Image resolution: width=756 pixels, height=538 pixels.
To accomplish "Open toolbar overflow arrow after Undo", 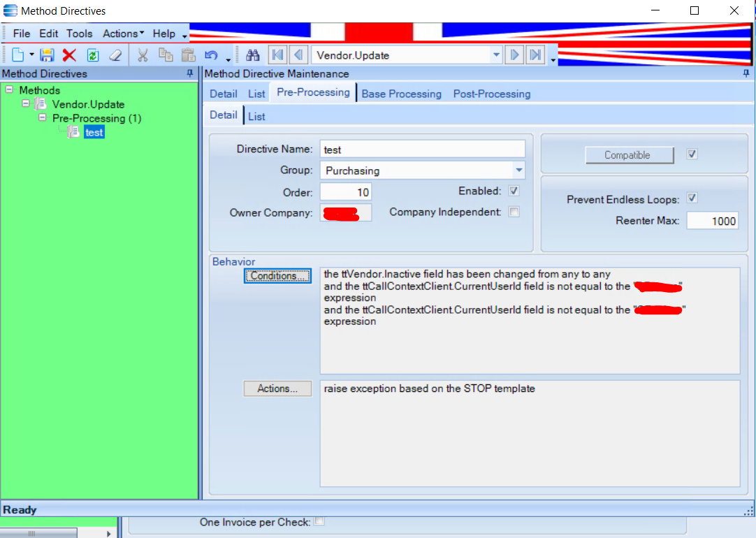I will pos(228,59).
